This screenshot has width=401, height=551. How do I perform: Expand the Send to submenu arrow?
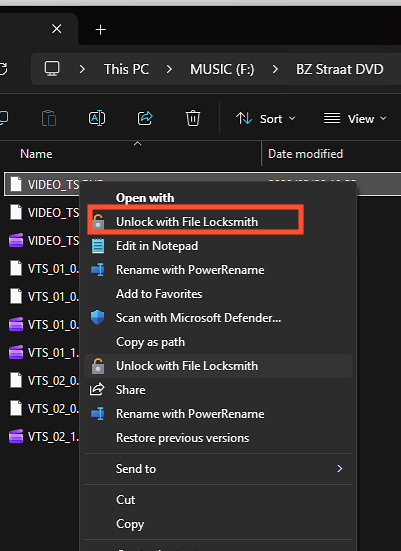(x=339, y=468)
